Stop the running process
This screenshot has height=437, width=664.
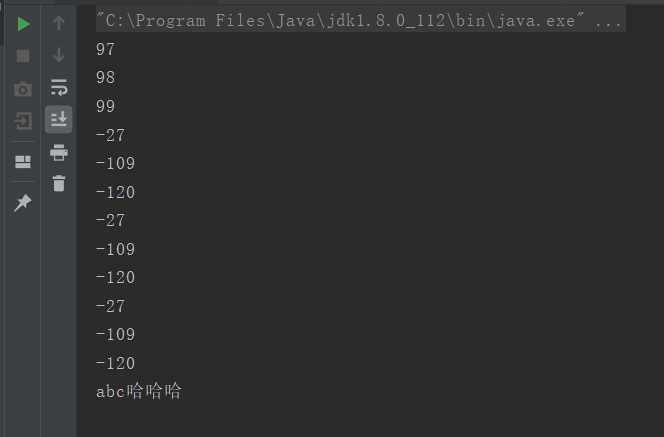(23, 56)
